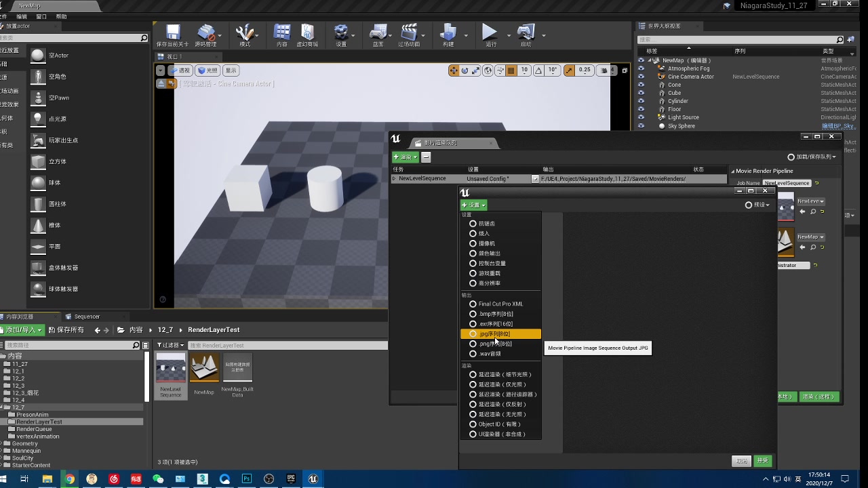Open the Unreal Marketplace (虚幻商城) icon

click(307, 33)
